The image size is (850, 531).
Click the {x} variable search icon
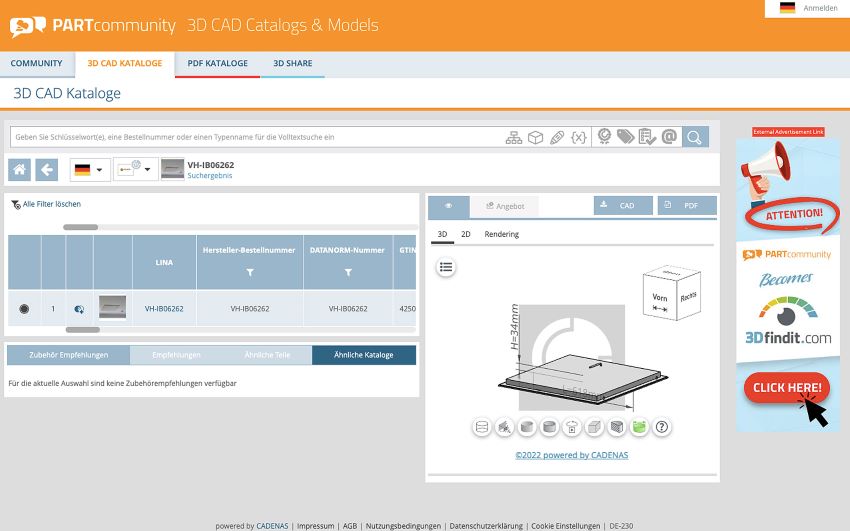(x=579, y=138)
